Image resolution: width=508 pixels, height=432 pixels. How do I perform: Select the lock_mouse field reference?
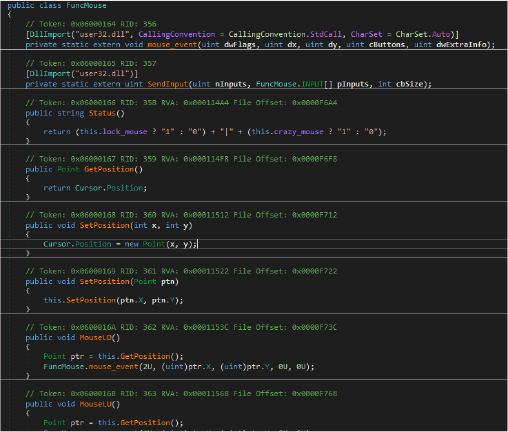click(x=125, y=132)
